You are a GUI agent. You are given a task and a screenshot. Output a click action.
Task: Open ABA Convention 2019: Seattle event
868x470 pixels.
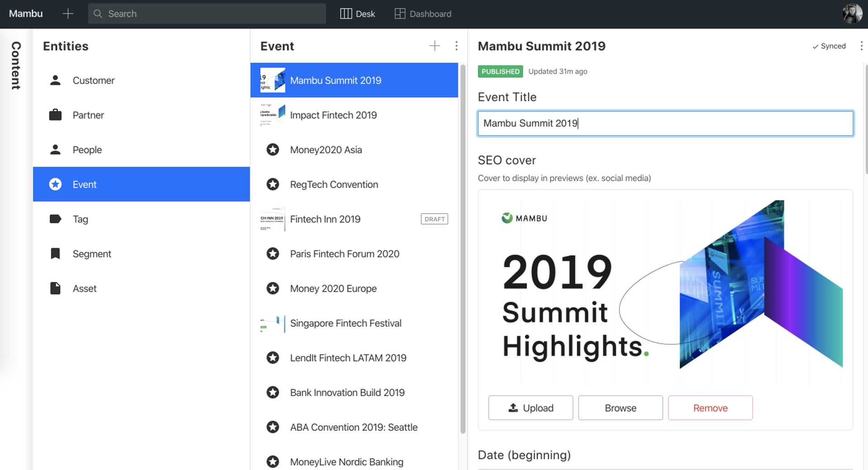(354, 427)
